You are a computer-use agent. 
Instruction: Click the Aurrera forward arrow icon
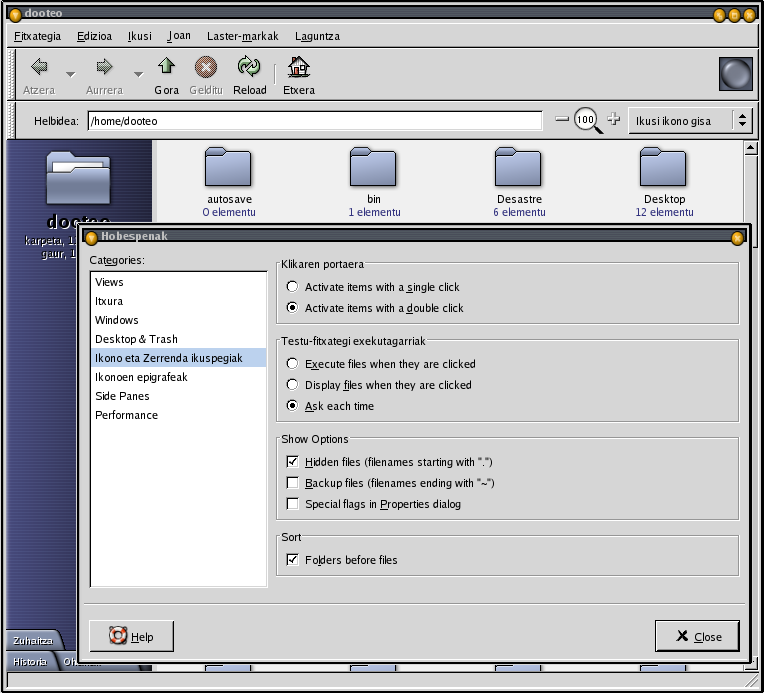[104, 68]
